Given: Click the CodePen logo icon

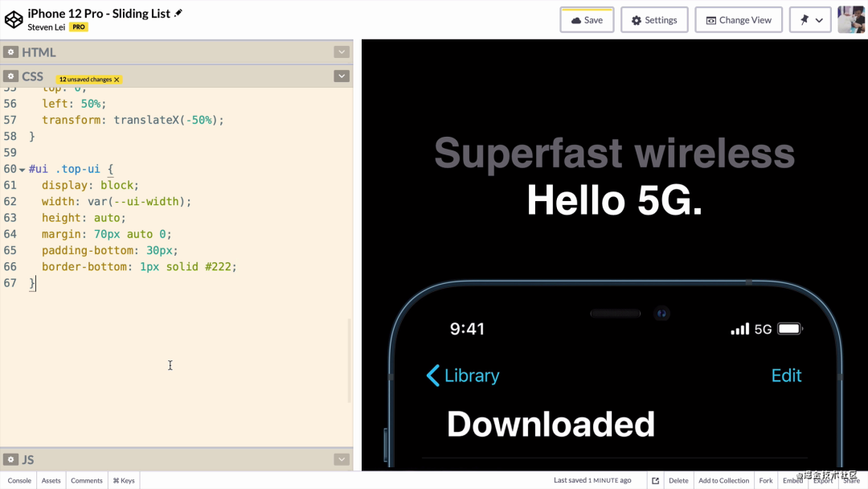Looking at the screenshot, I should point(14,19).
